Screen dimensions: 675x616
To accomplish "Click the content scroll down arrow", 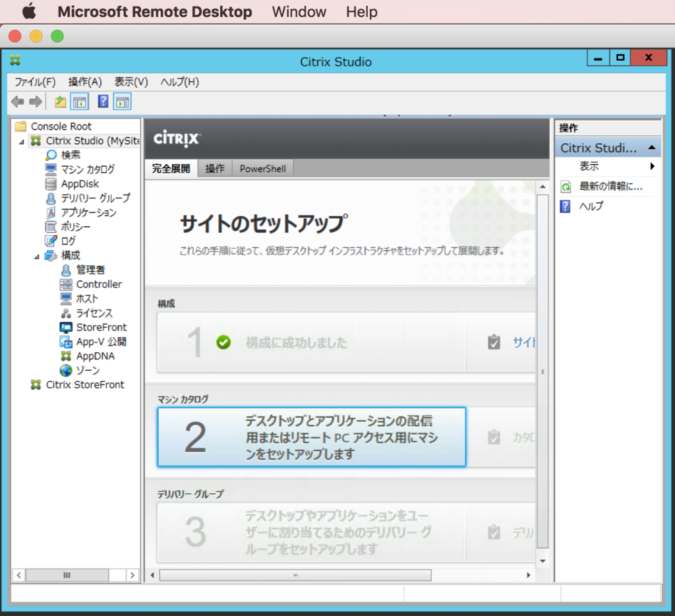I will click(x=543, y=561).
